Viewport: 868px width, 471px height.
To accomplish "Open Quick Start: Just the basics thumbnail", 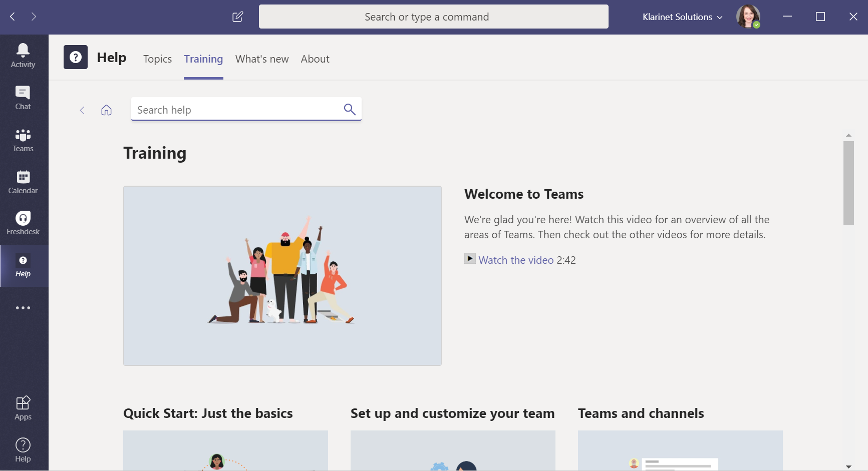I will coord(225,450).
